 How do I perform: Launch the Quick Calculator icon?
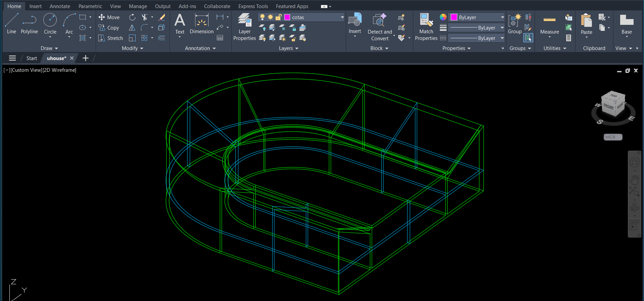[568, 38]
